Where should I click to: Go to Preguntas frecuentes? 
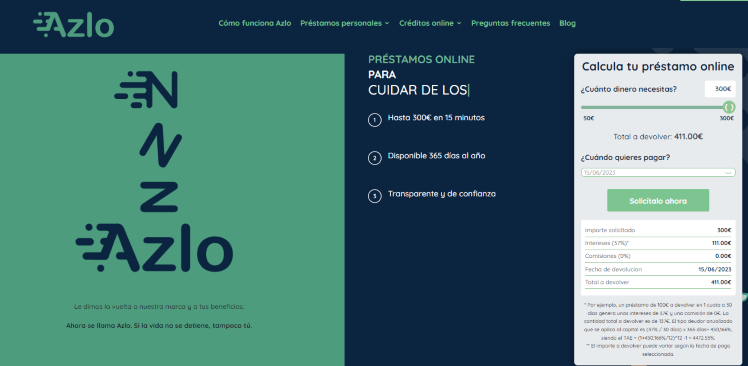coord(510,23)
